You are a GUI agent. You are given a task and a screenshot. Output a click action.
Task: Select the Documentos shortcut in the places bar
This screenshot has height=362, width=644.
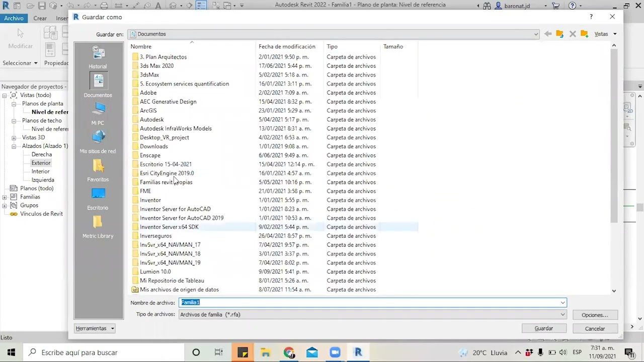(98, 85)
